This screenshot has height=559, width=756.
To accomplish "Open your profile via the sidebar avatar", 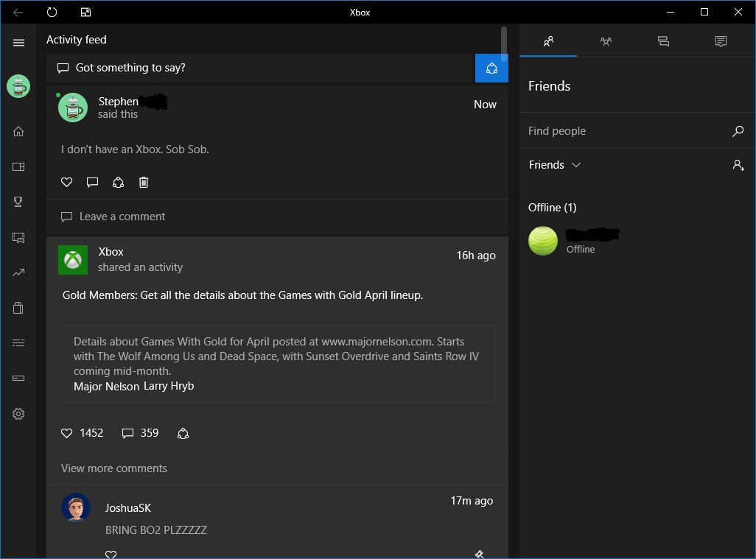I will [18, 86].
